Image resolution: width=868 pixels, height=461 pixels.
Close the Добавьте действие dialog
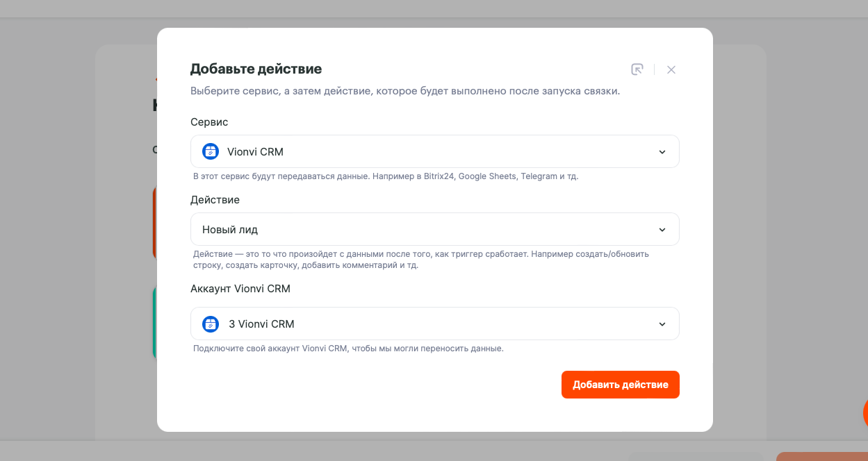(x=671, y=69)
